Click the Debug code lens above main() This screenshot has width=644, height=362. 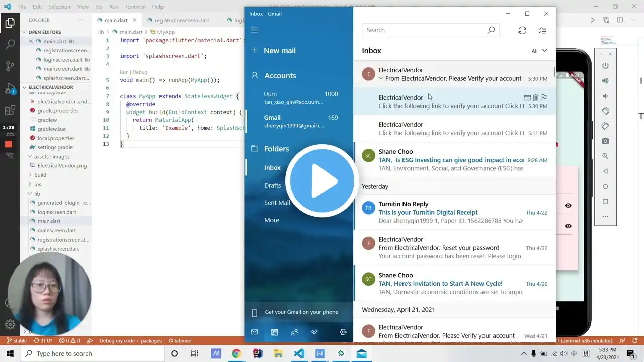click(x=140, y=72)
